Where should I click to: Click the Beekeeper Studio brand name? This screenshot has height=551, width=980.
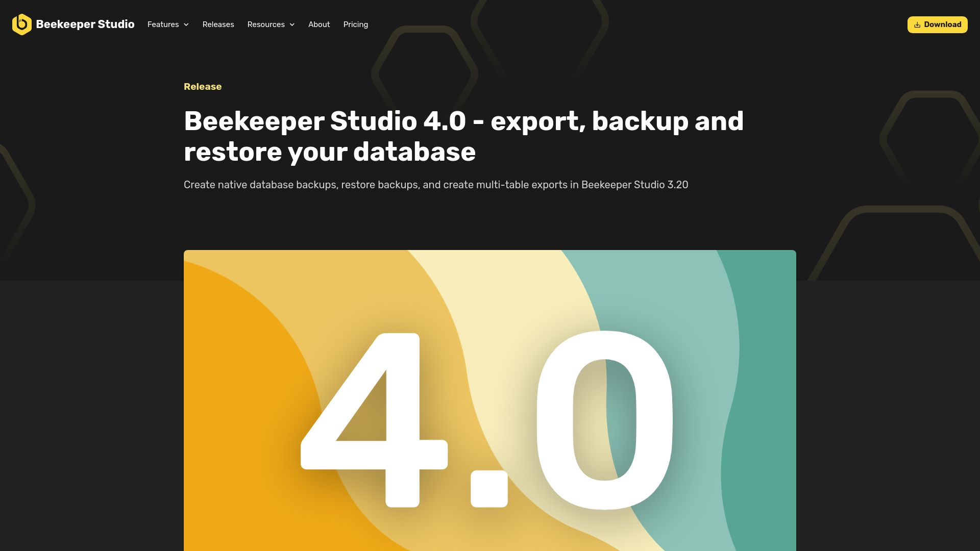(x=85, y=24)
